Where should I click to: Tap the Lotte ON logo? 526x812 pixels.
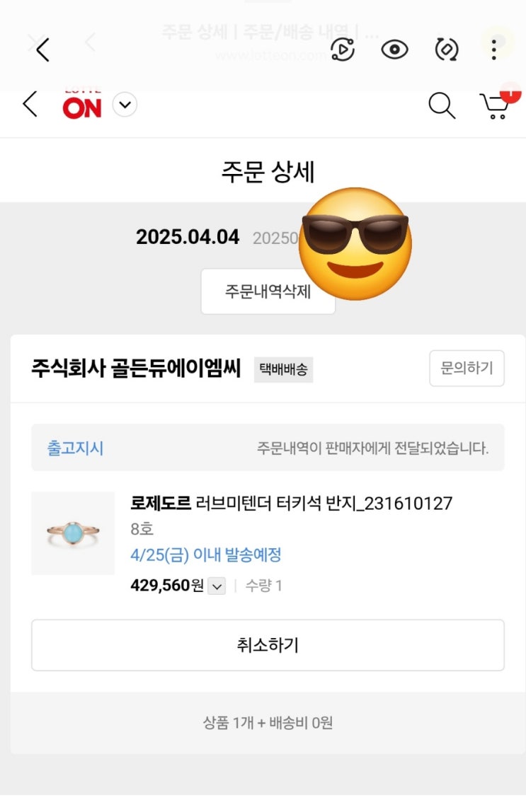[82, 106]
